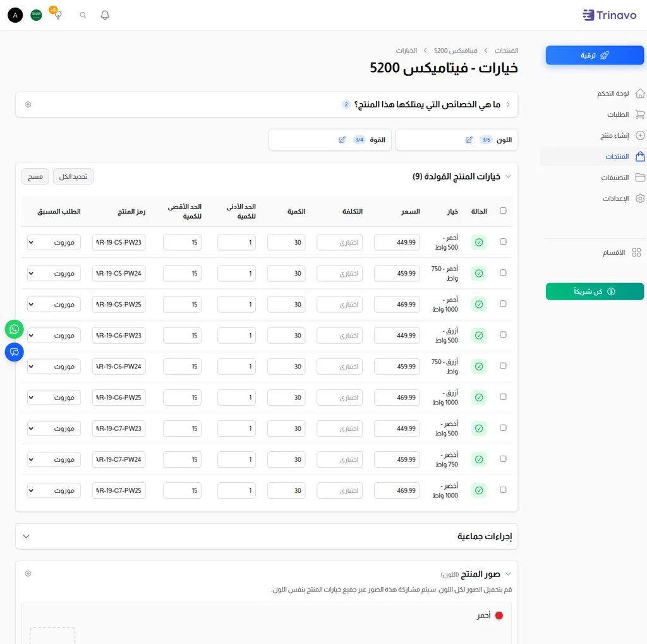Open the lightbulb tips icon
Screen dimensions: 647x644
point(57,14)
